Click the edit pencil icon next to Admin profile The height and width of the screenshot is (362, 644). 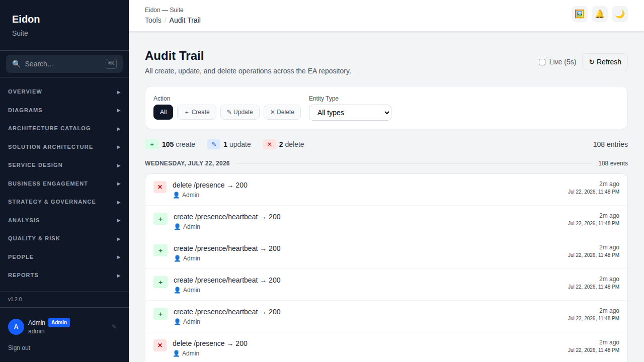point(114,326)
